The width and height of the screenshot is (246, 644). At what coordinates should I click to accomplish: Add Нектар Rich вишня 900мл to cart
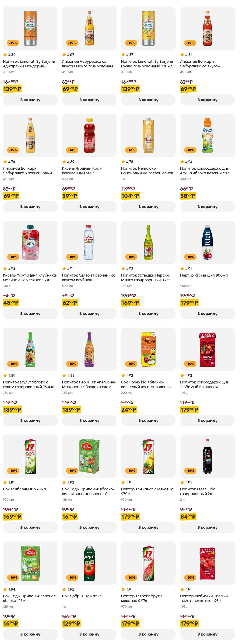tap(207, 313)
